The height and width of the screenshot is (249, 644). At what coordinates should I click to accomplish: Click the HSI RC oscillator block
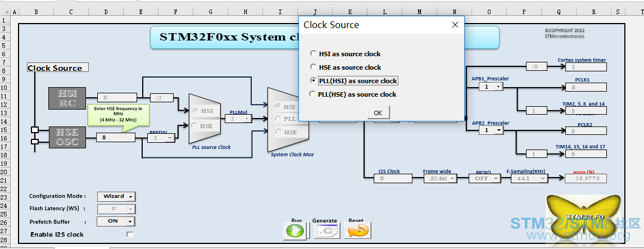(67, 98)
